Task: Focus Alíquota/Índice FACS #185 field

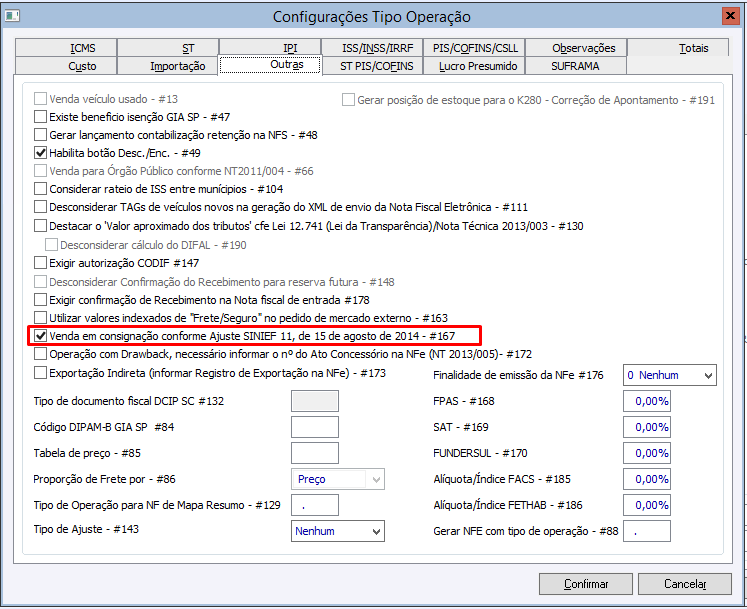Action: pos(646,479)
